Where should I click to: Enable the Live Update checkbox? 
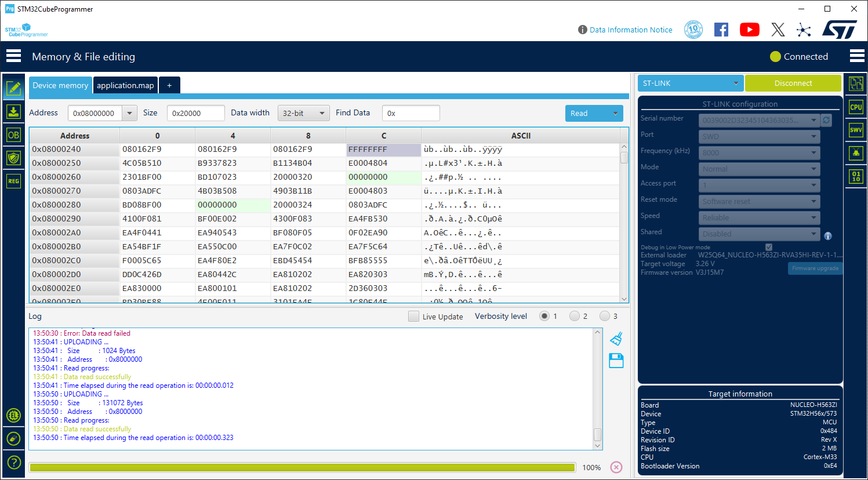click(413, 316)
